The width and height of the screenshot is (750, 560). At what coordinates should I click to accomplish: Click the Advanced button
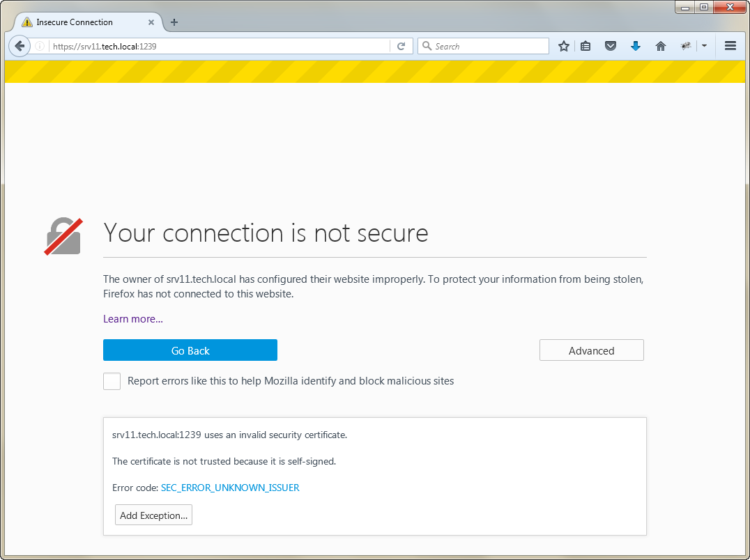(591, 350)
